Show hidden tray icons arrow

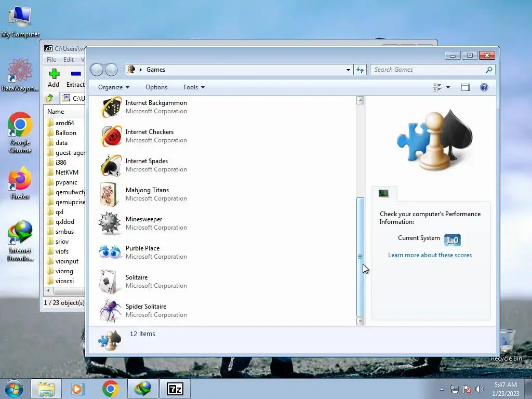(x=442, y=389)
